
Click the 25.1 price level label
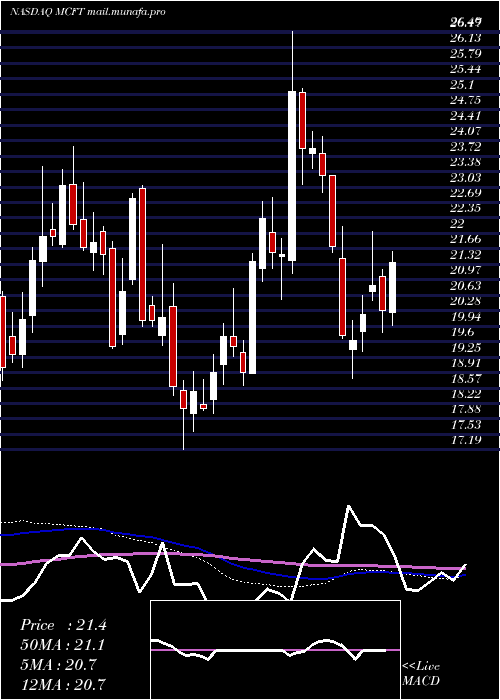click(x=462, y=85)
